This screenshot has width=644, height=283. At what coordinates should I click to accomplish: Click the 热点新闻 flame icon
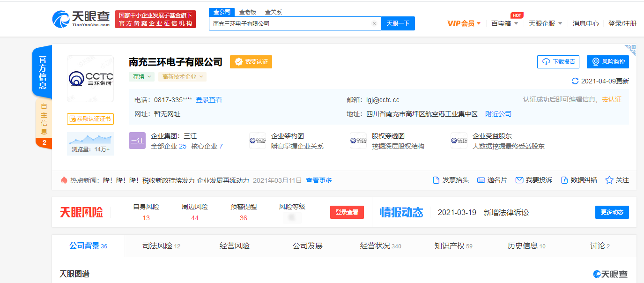tap(64, 180)
